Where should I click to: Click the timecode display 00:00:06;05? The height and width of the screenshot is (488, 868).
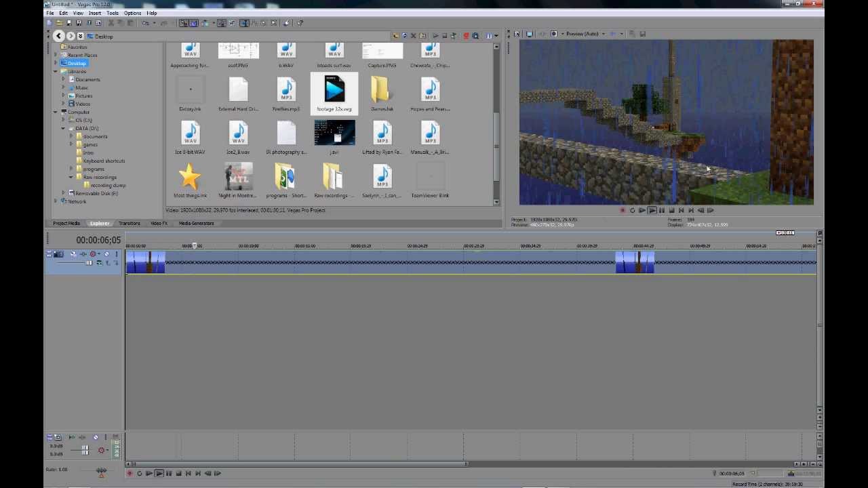[x=98, y=240]
